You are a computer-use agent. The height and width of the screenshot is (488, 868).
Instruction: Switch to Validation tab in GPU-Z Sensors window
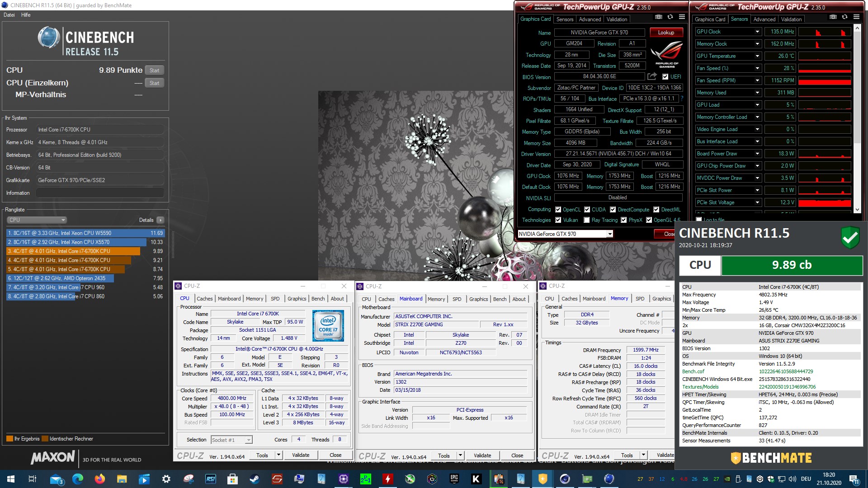(x=791, y=19)
